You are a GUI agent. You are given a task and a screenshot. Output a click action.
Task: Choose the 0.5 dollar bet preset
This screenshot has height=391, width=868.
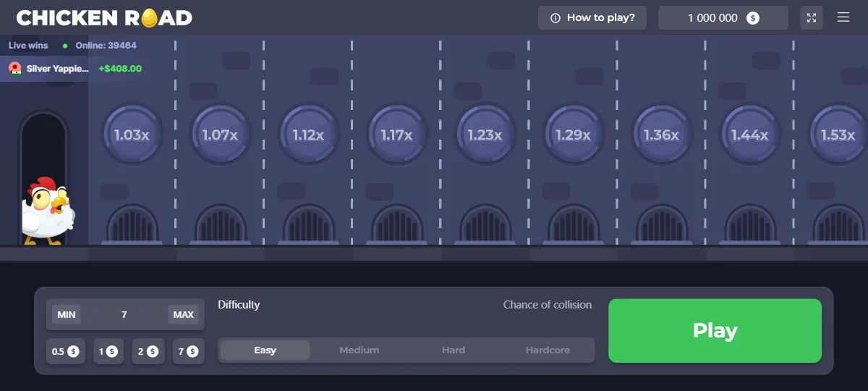[x=65, y=351]
